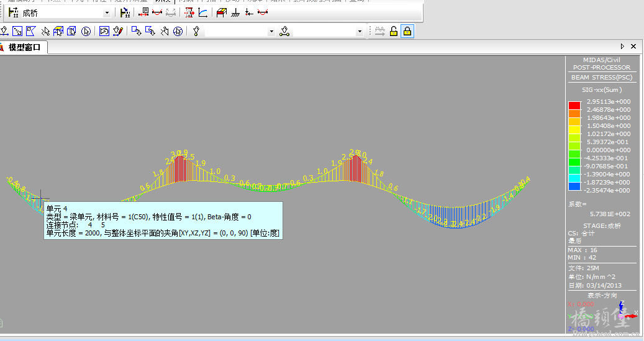Open the 成桥 stage dropdown

[x=107, y=13]
